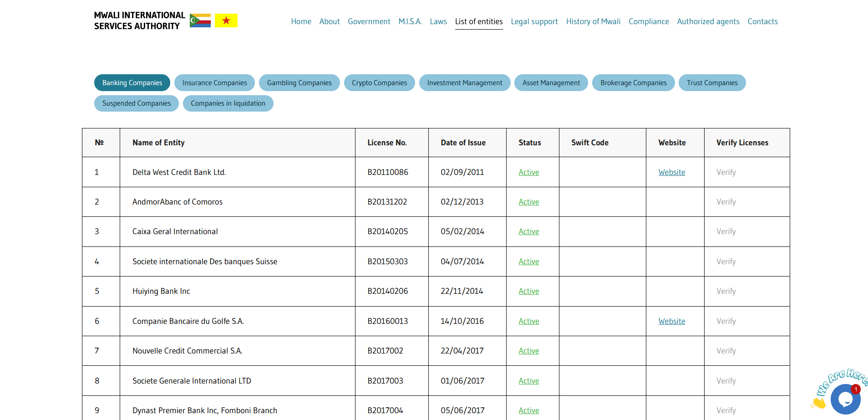Show Suspended Companies list
Viewport: 868px width, 420px height.
tap(136, 103)
